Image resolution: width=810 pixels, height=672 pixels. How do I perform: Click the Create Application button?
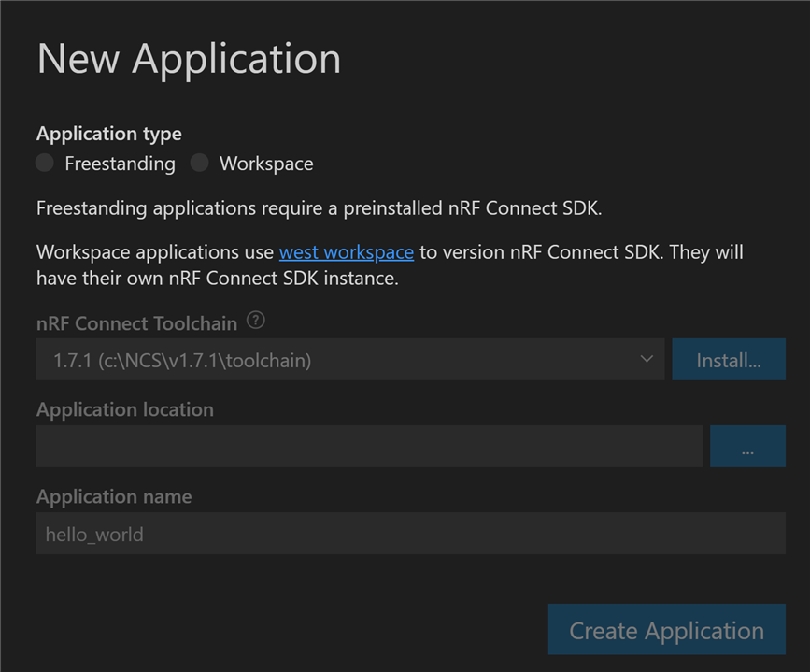[x=666, y=630]
